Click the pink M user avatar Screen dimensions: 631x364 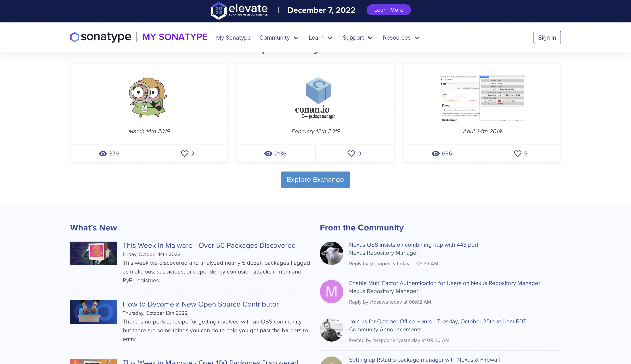[331, 292]
